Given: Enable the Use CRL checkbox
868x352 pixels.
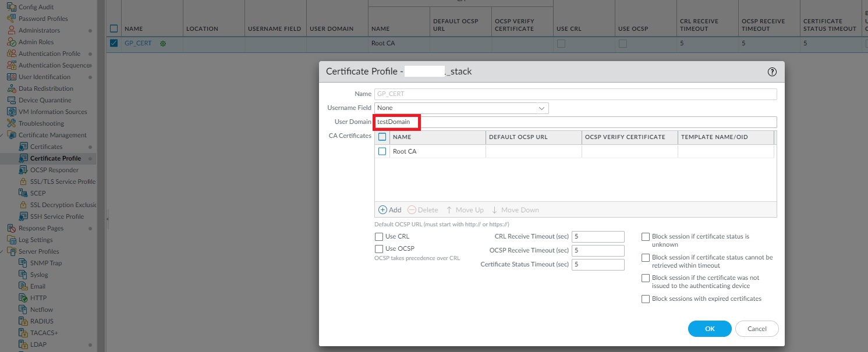Looking at the screenshot, I should 379,236.
